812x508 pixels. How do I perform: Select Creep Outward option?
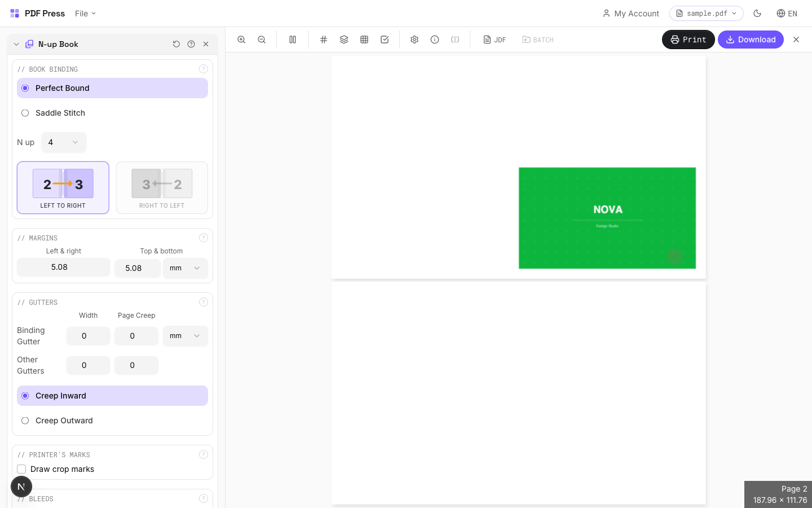click(x=25, y=421)
